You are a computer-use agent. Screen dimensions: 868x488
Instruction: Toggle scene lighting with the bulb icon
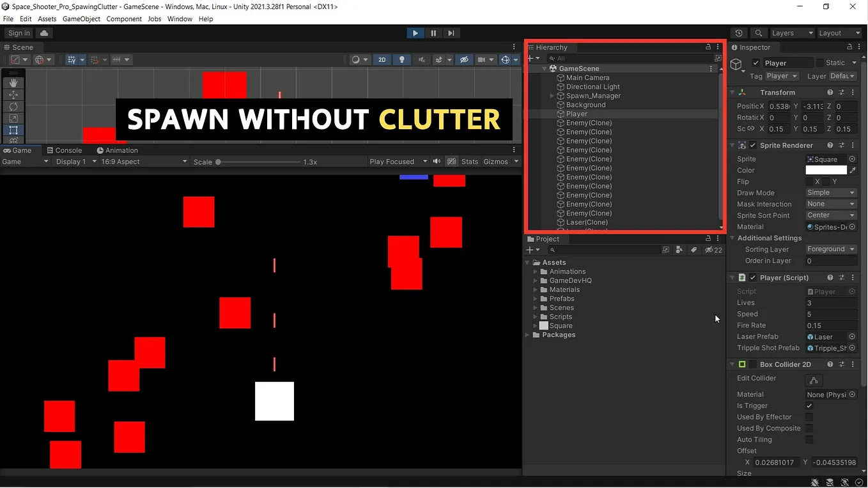401,59
